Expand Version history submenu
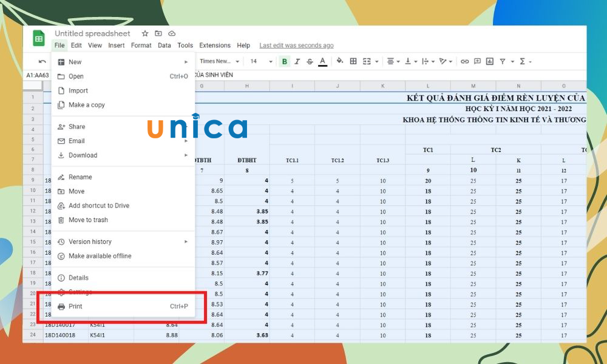This screenshot has height=364, width=607. [x=123, y=241]
